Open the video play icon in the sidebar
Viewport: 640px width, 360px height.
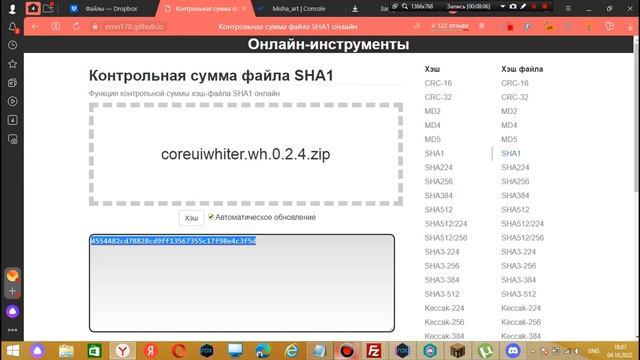(x=12, y=101)
